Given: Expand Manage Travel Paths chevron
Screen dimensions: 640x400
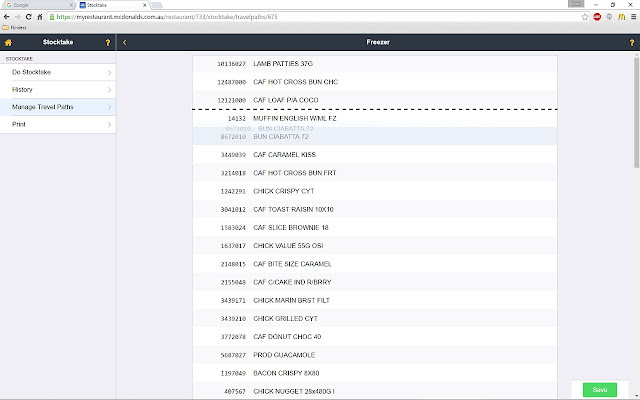Looking at the screenshot, I should click(x=109, y=107).
